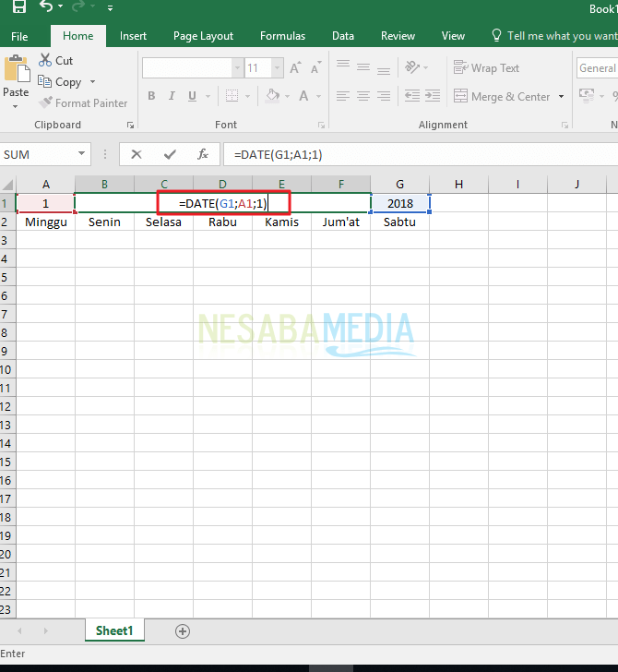This screenshot has height=672, width=618.
Task: Bottom align cell contents
Action: [384, 70]
